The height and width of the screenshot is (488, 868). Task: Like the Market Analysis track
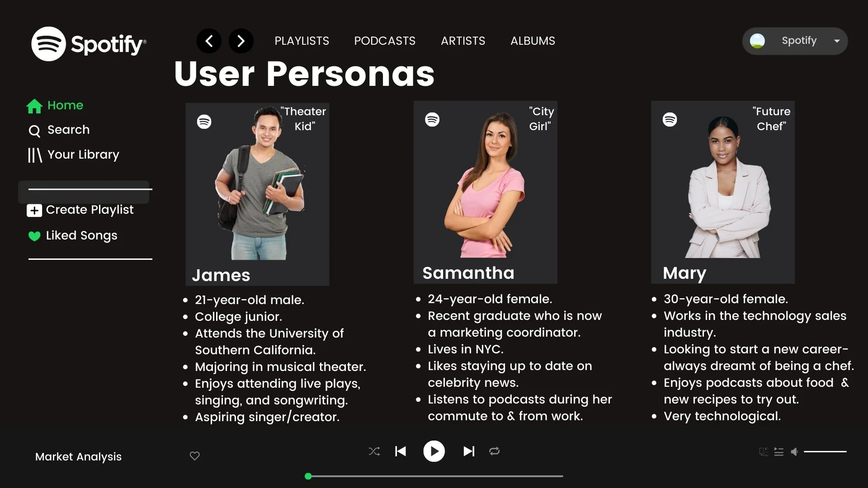pos(195,456)
